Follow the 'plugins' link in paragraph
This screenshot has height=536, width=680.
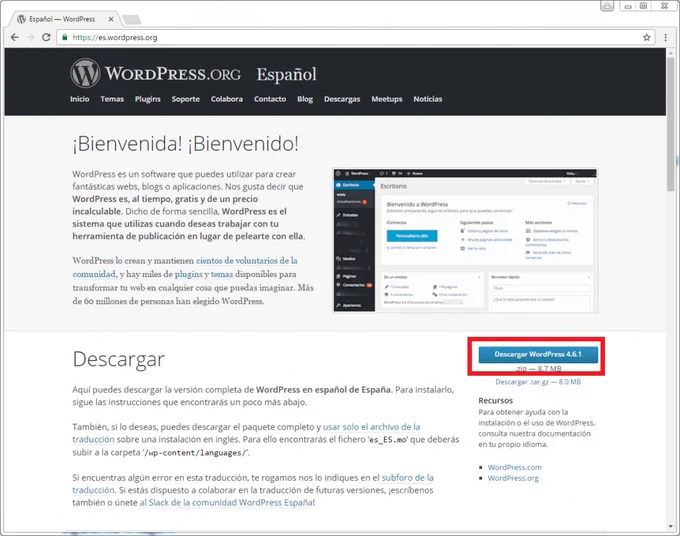188,274
